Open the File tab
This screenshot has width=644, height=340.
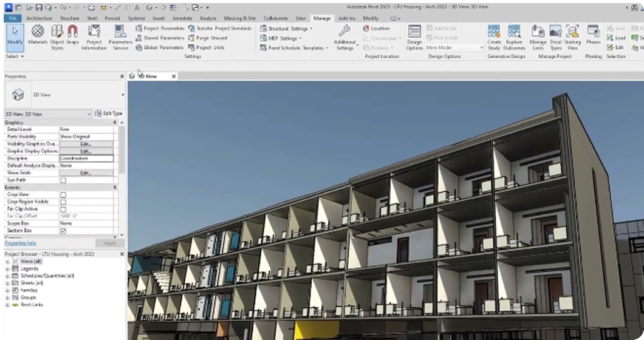coord(13,18)
